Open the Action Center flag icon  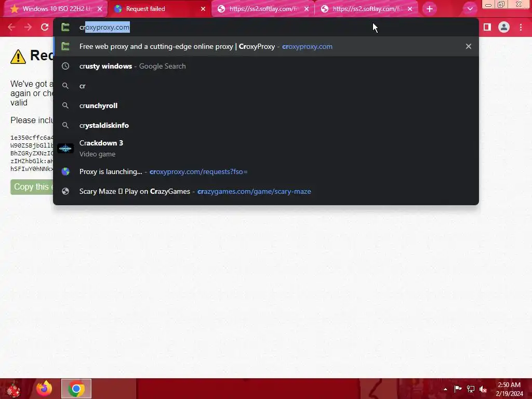[x=458, y=389]
